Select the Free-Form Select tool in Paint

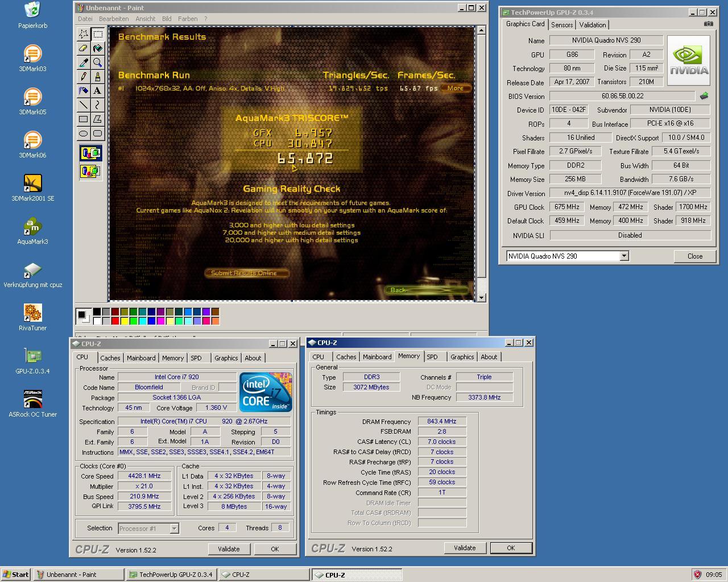tap(84, 34)
